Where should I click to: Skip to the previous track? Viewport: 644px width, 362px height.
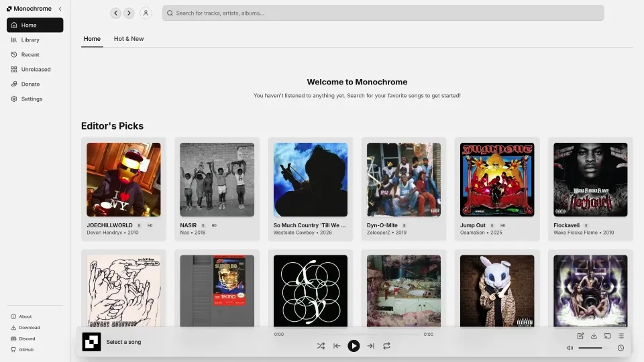click(x=337, y=346)
